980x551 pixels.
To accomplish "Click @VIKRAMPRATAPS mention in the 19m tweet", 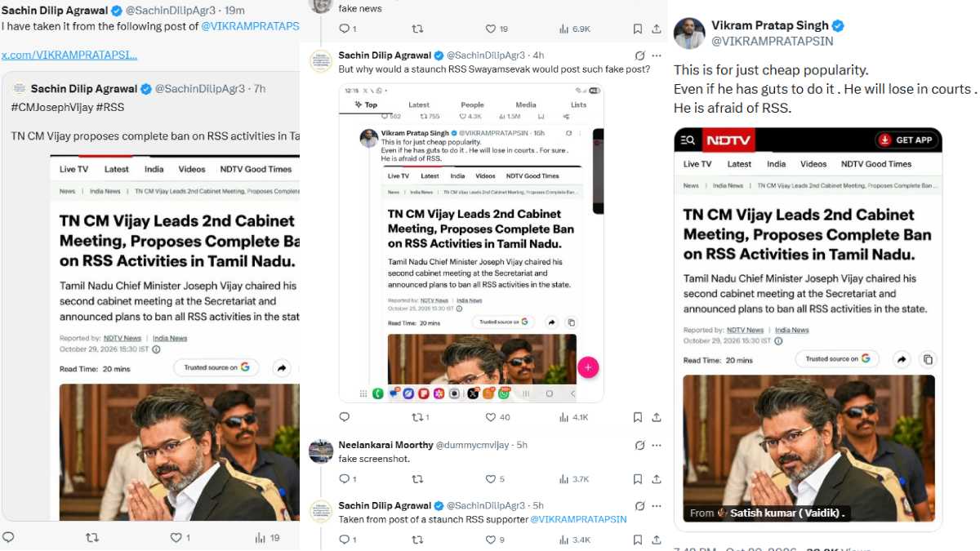I will (250, 26).
